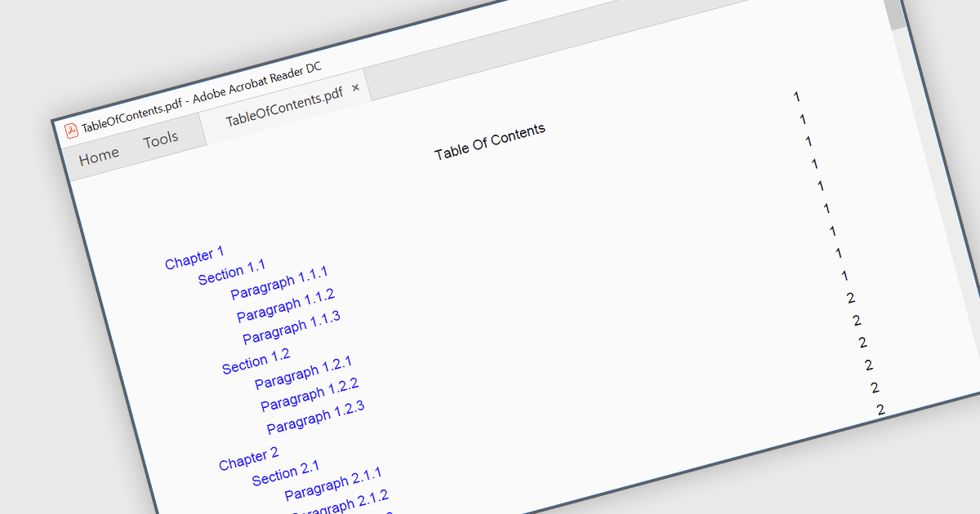Open Paragraph 1.2.2 link
The height and width of the screenshot is (514, 980).
pos(310,395)
